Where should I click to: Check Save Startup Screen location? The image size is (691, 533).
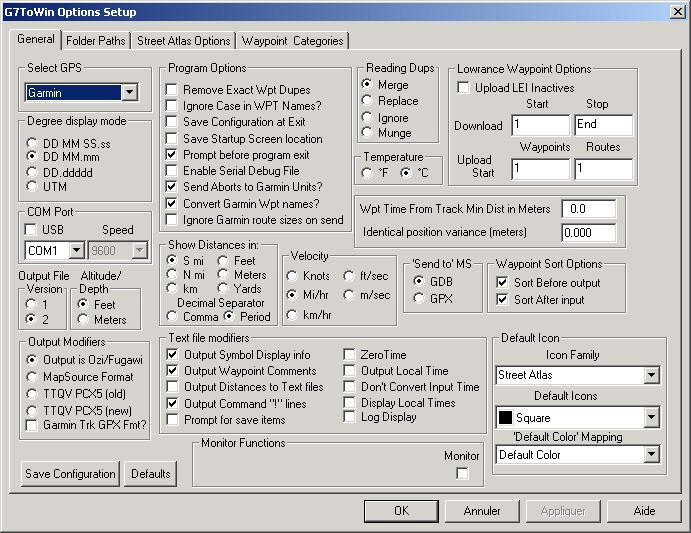pos(171,138)
